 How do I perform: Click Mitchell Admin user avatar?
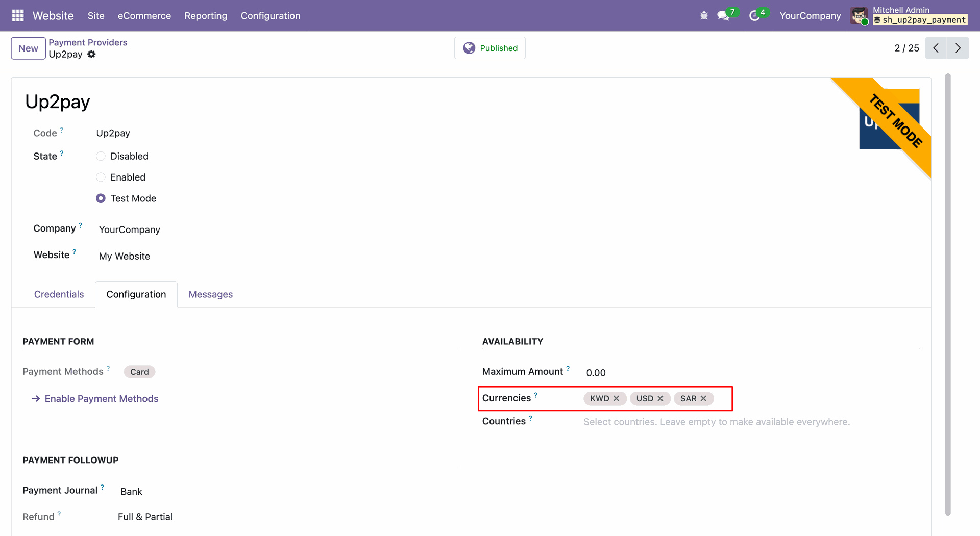coord(859,15)
